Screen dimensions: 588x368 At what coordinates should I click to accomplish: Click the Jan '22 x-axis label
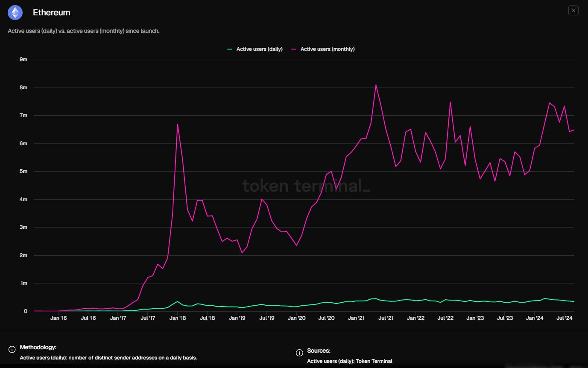[415, 318]
